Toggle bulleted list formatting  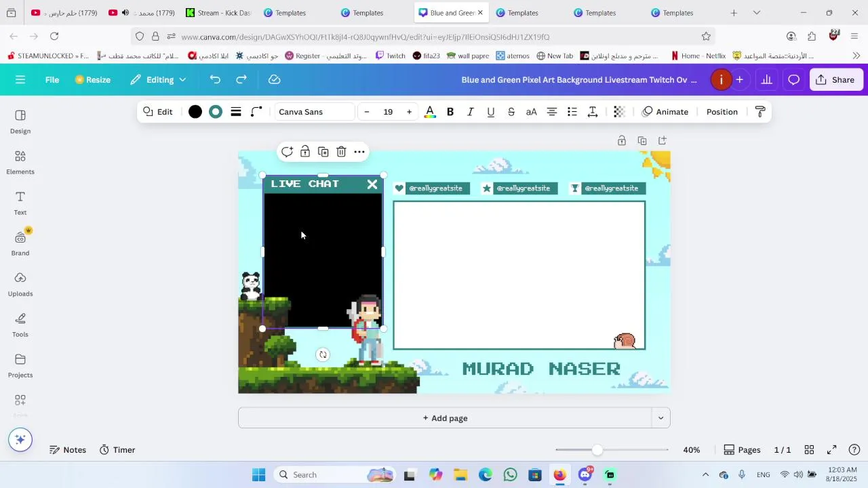pos(572,112)
